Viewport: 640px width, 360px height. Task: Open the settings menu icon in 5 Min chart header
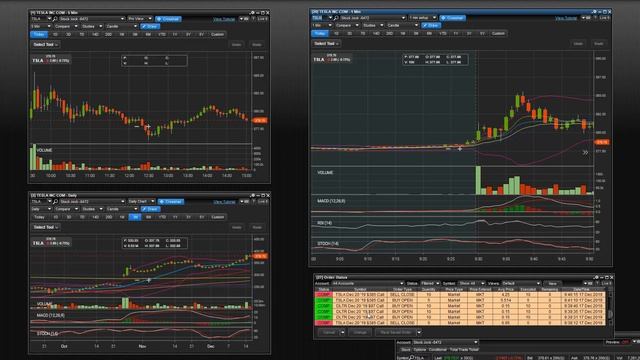pos(244,19)
